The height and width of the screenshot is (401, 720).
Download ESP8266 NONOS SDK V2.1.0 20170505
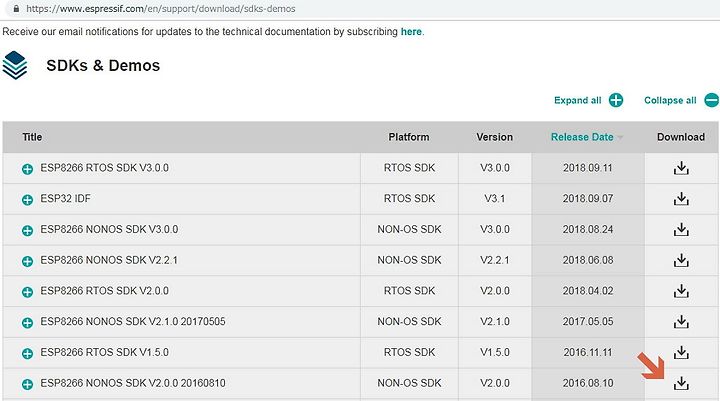681,322
